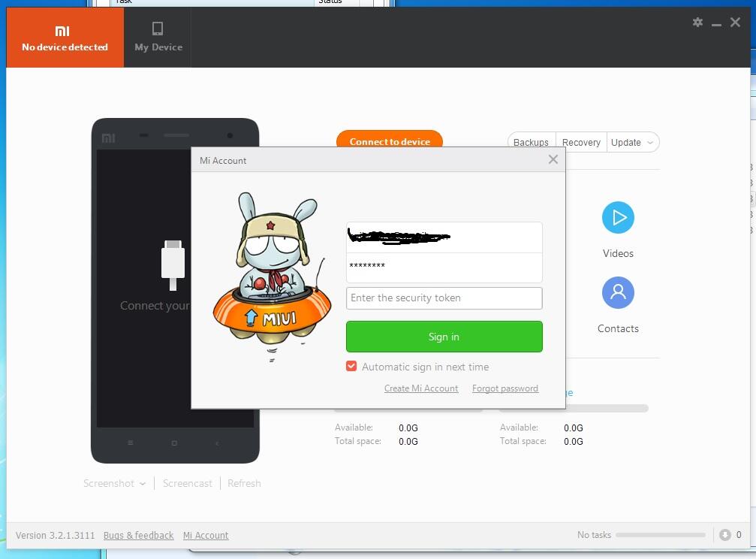Click the Connect to device button
This screenshot has width=756, height=559.
390,140
